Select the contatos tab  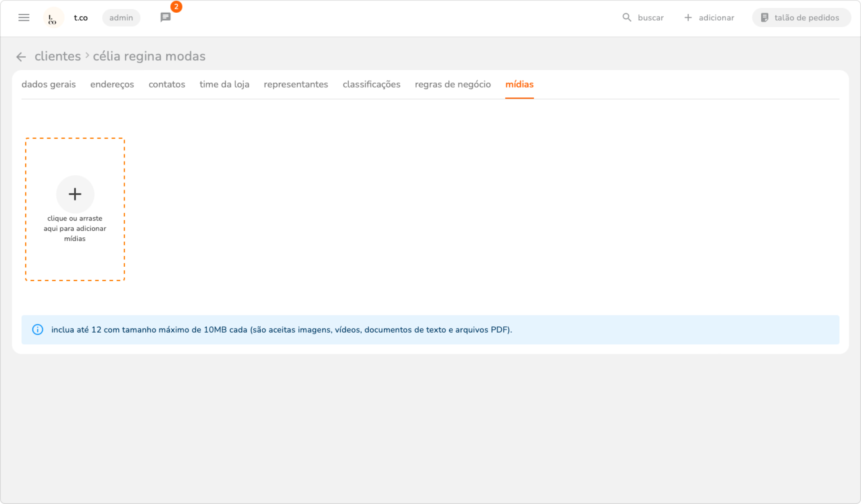click(167, 84)
